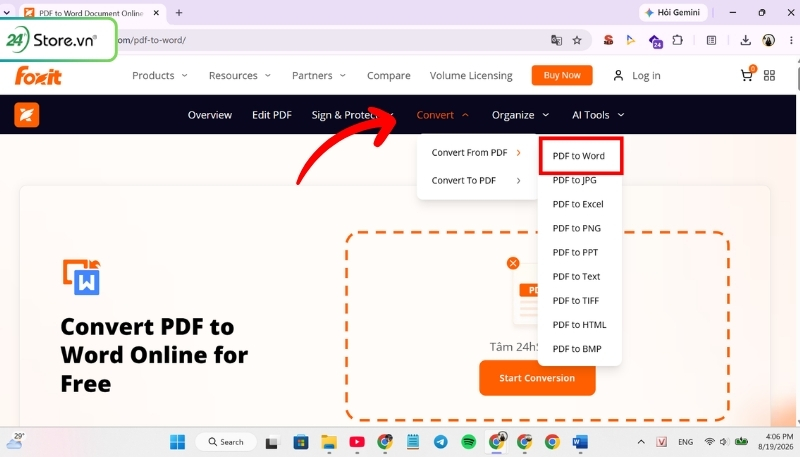Open Chrome downloads icon
Image resolution: width=800 pixels, height=457 pixels.
click(x=745, y=40)
